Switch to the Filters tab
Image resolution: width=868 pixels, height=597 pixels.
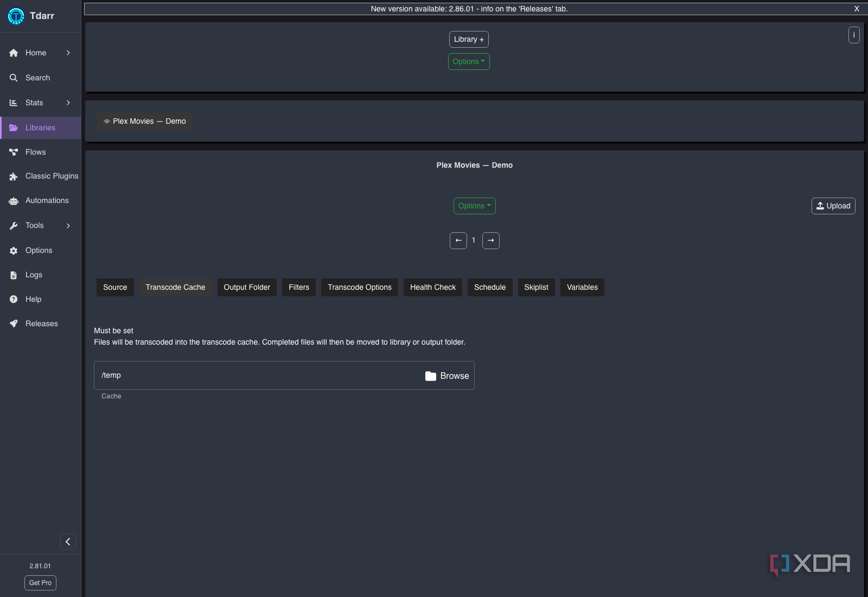pos(299,287)
